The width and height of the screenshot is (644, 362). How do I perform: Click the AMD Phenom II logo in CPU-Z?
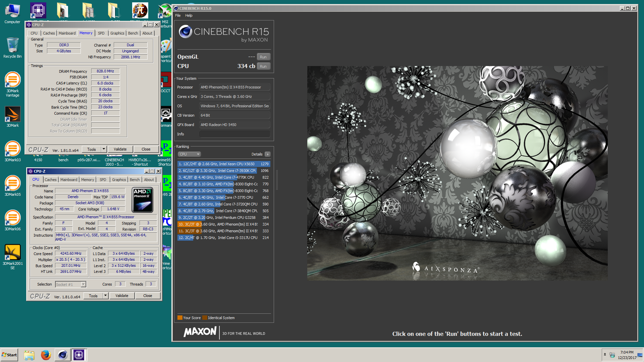[143, 200]
